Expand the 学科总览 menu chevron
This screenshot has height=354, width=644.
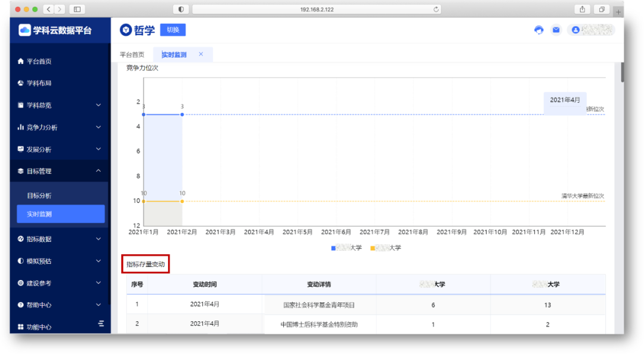click(x=98, y=105)
